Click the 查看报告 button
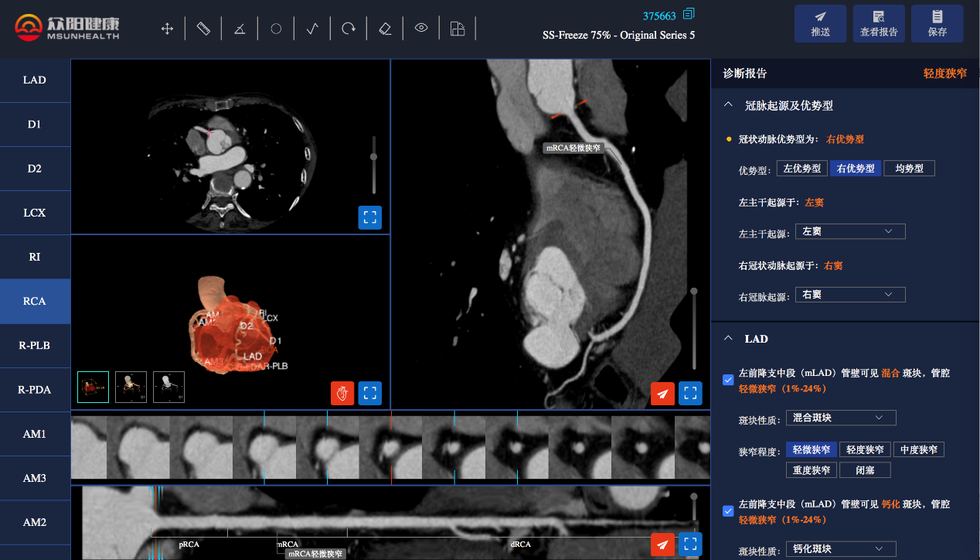 click(x=879, y=23)
